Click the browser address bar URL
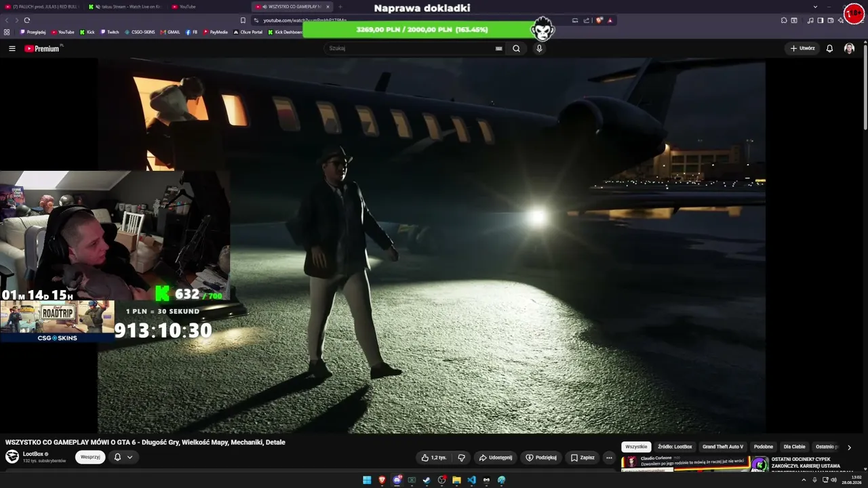 305,20
